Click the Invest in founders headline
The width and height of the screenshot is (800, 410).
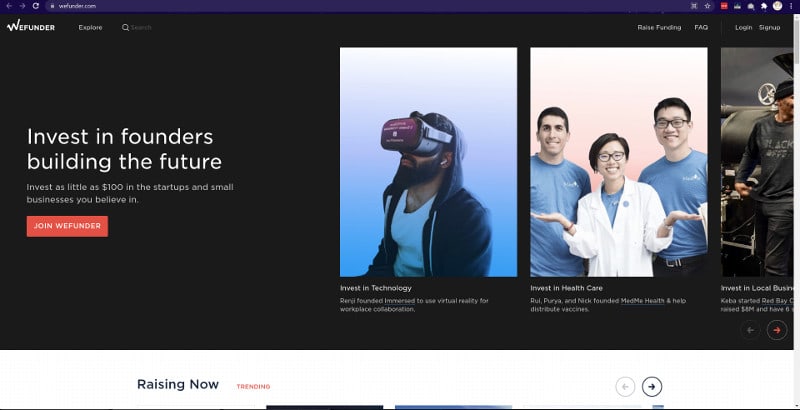point(124,149)
